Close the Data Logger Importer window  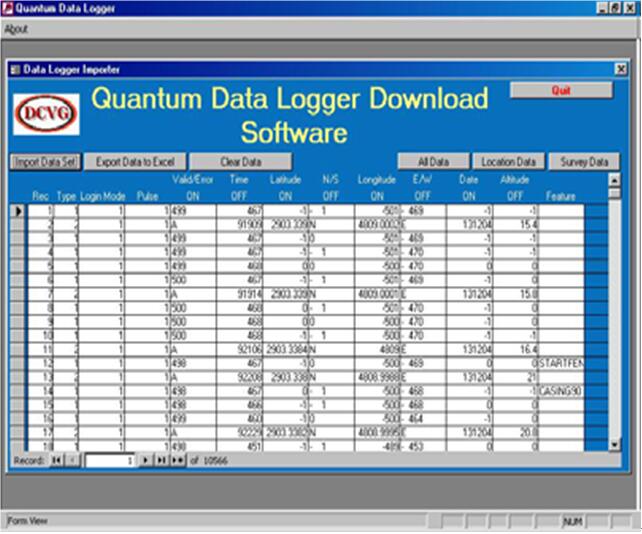(621, 69)
